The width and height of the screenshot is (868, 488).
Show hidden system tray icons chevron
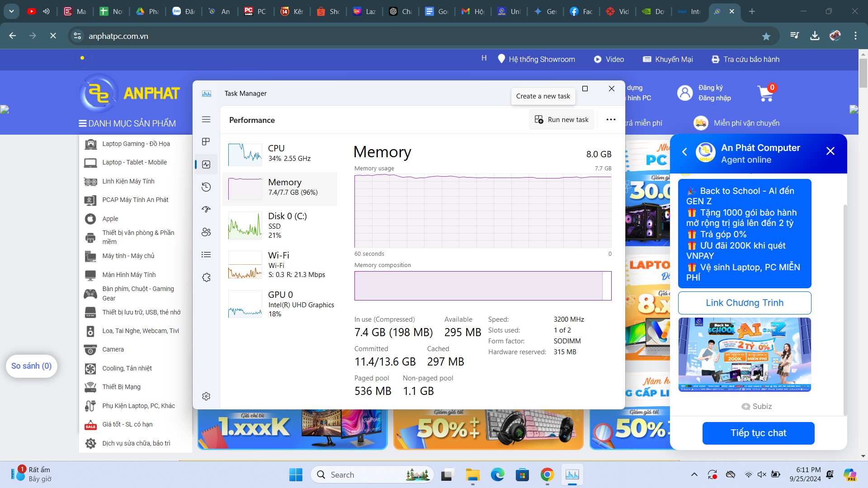pyautogui.click(x=694, y=475)
